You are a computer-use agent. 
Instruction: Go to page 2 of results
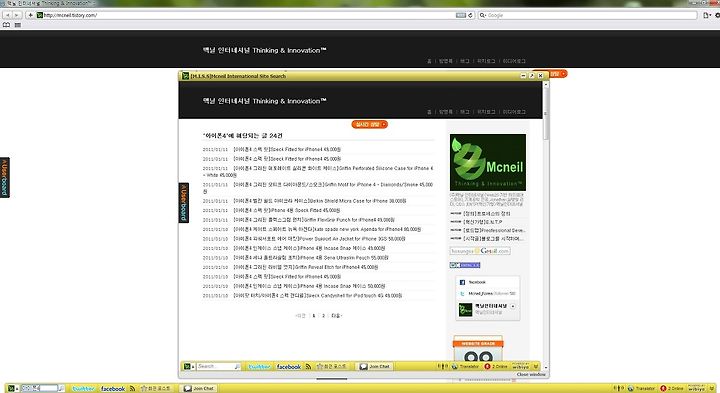[x=323, y=316]
